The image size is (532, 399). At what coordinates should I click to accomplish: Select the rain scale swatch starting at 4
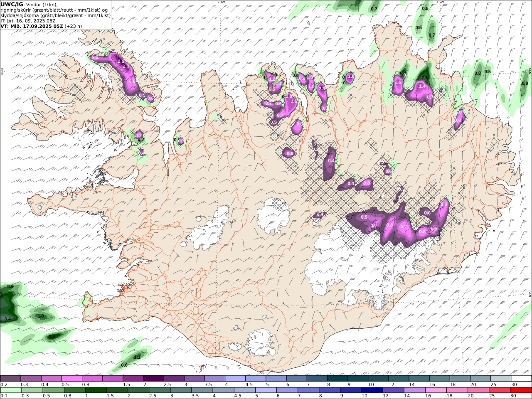point(223,390)
